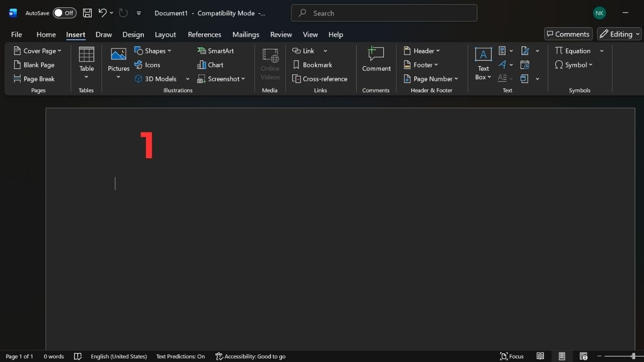Click the Undo arrow icon
Viewport: 644px width, 362px height.
tap(103, 13)
